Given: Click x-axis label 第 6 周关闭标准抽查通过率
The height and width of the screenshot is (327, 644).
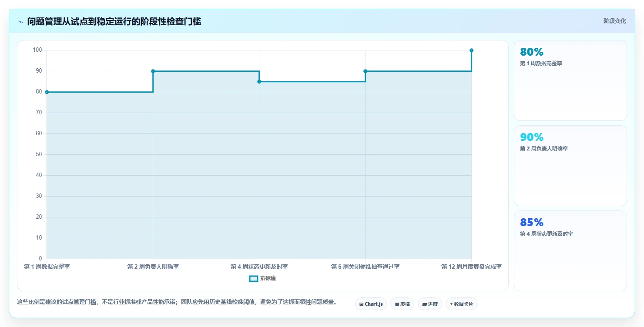Looking at the screenshot, I should (365, 267).
